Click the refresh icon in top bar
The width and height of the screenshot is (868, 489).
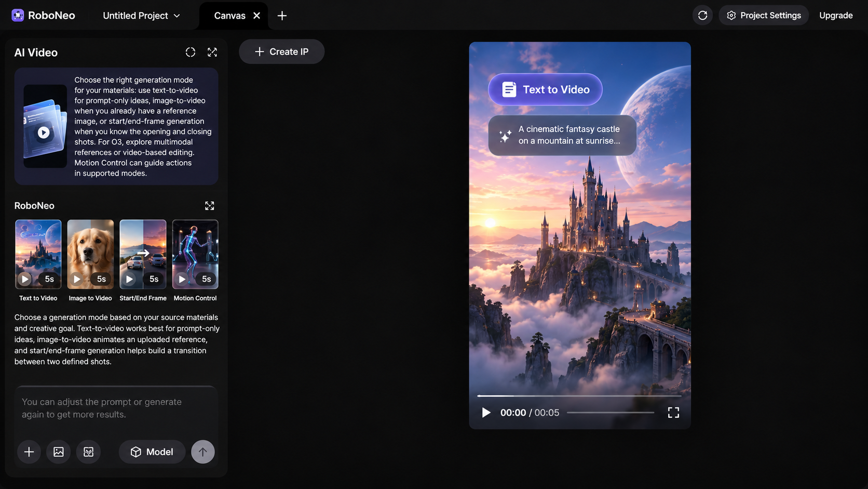pyautogui.click(x=702, y=16)
